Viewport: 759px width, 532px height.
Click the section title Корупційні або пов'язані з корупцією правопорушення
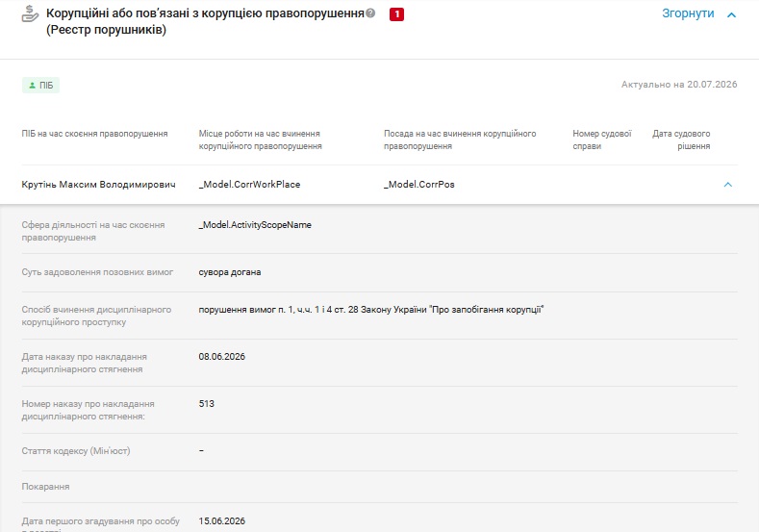click(x=205, y=13)
